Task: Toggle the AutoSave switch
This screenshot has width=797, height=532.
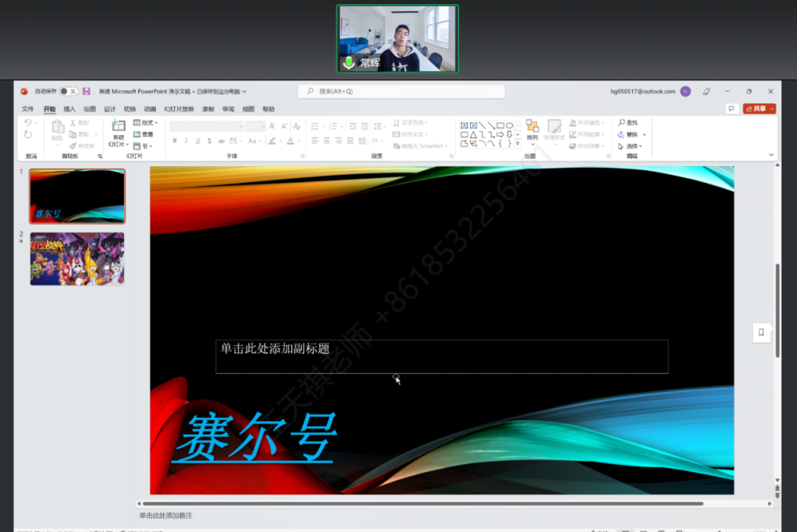Action: tap(69, 91)
